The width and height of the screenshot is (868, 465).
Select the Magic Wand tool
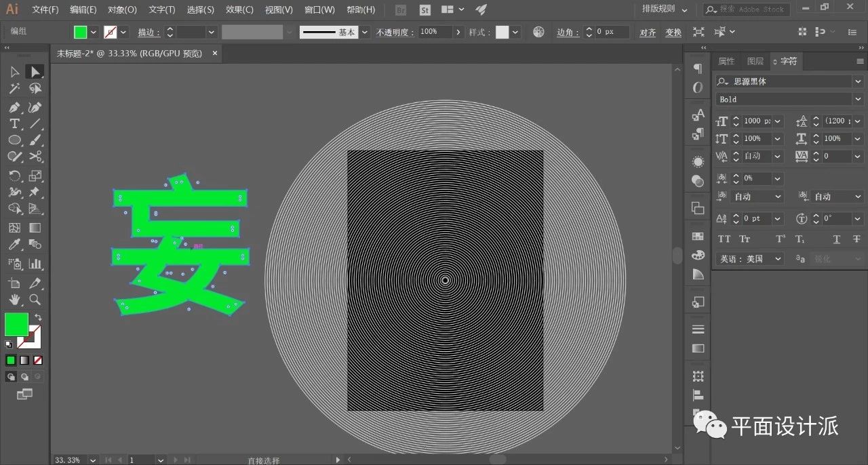click(14, 88)
